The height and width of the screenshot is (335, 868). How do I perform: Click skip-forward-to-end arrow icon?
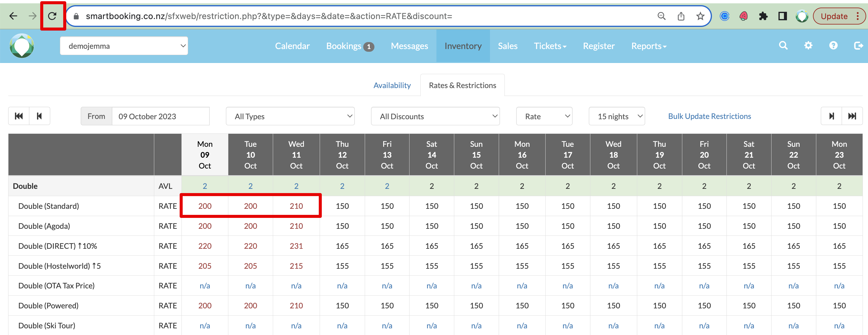(852, 116)
